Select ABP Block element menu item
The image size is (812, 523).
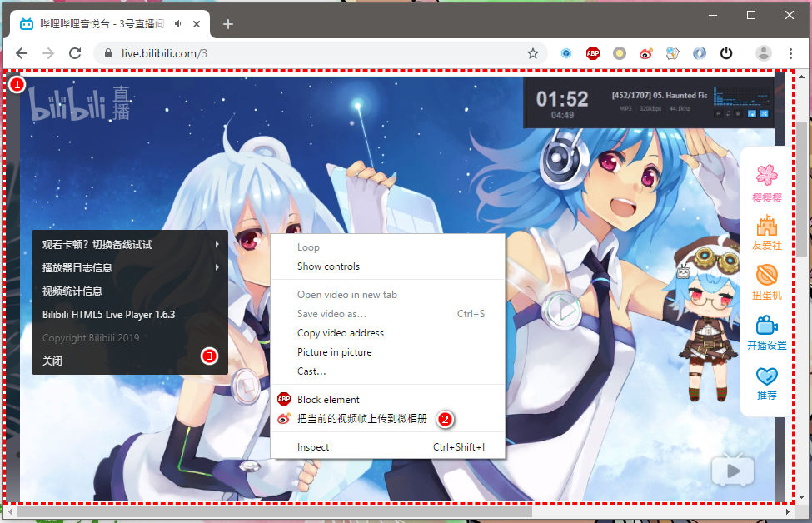click(x=387, y=399)
